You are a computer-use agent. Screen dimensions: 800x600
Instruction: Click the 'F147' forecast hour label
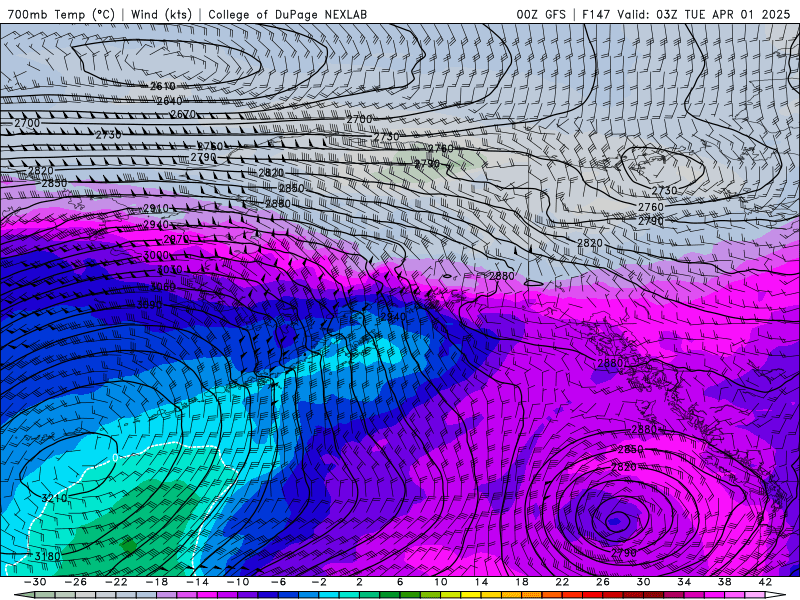click(x=596, y=14)
